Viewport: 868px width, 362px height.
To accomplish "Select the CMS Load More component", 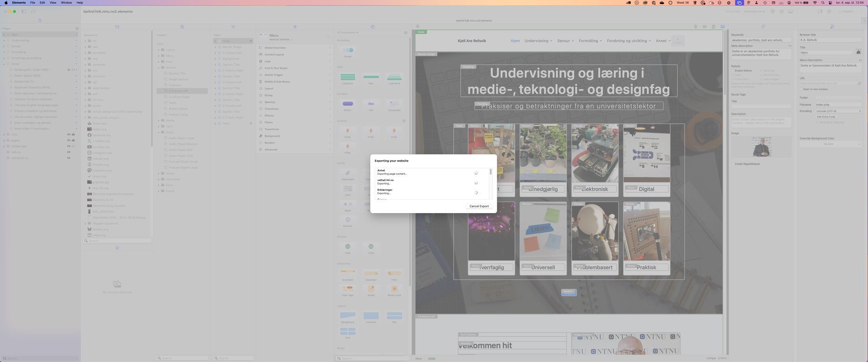I will pyautogui.click(x=394, y=78).
